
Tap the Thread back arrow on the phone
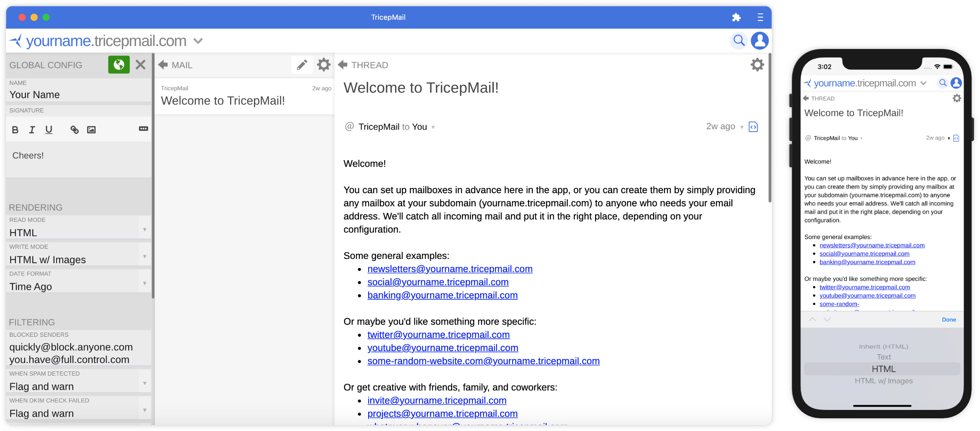coord(806,98)
